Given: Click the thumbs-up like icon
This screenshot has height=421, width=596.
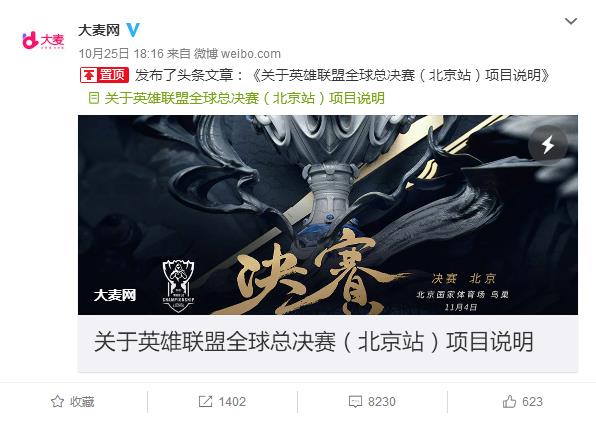Looking at the screenshot, I should [509, 401].
